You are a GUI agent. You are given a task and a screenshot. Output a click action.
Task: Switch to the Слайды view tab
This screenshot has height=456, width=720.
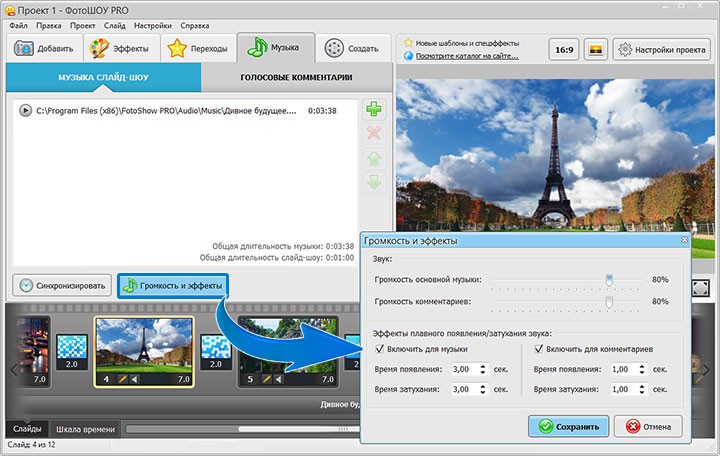[x=27, y=429]
